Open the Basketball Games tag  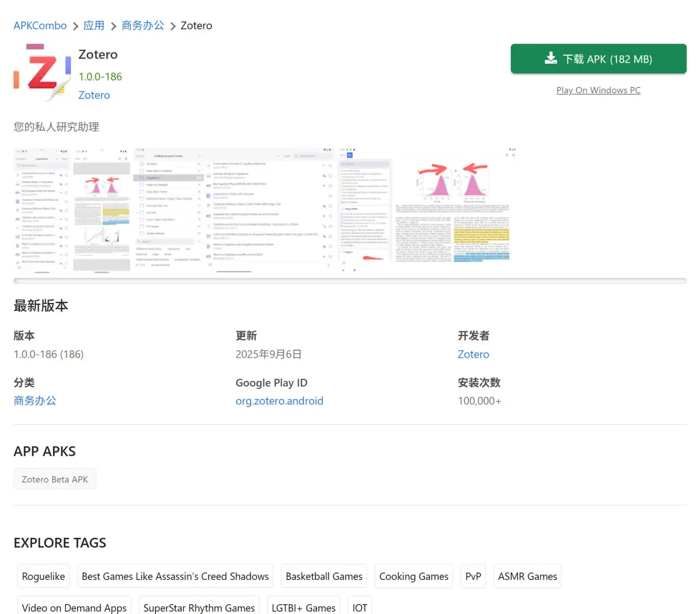323,576
